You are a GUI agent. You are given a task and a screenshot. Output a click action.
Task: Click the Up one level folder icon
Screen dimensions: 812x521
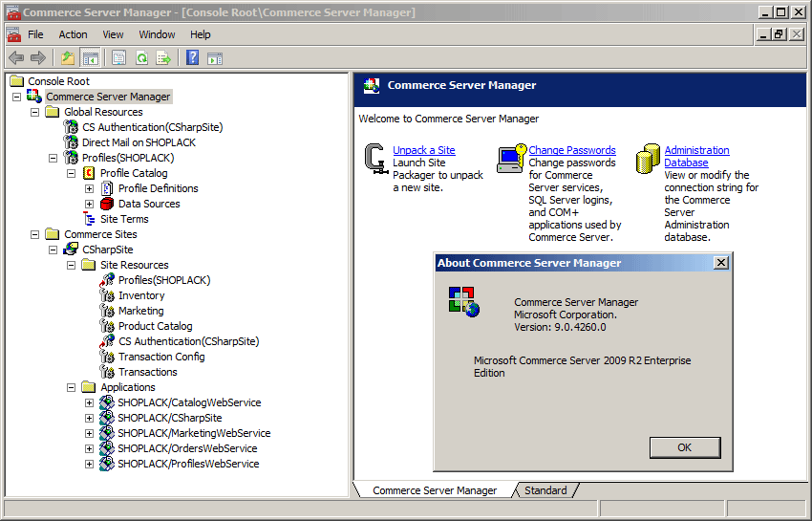point(68,58)
